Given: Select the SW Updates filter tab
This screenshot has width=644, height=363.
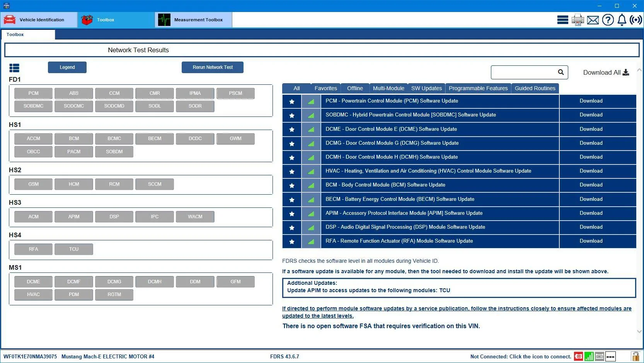Looking at the screenshot, I should coord(426,88).
